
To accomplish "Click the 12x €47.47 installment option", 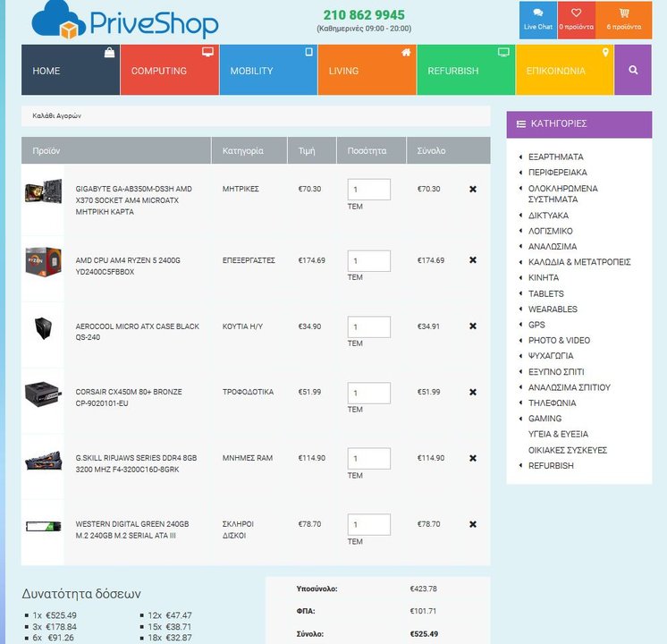I will pyautogui.click(x=170, y=615).
